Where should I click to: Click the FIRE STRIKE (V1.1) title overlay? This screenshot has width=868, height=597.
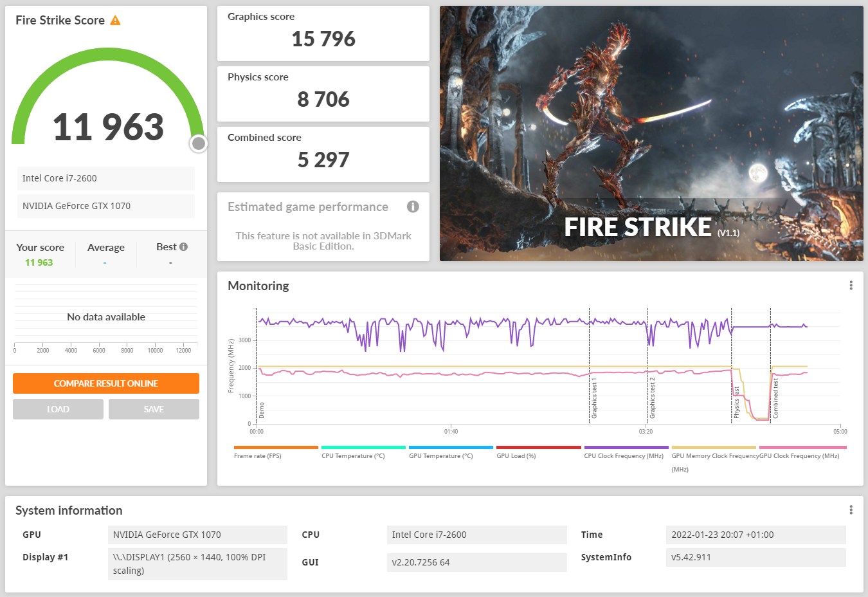651,227
